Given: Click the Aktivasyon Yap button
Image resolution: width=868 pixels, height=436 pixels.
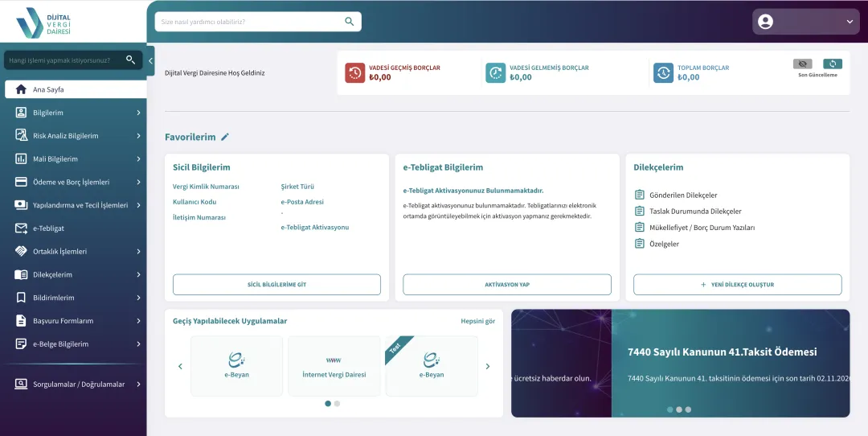Looking at the screenshot, I should click(507, 285).
